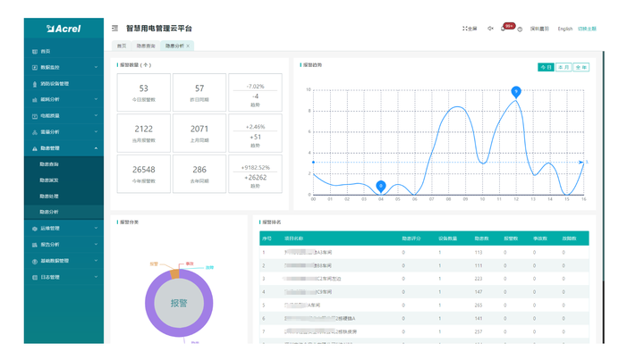
Task: Close the 隐患分析 tab
Action: [x=188, y=46]
